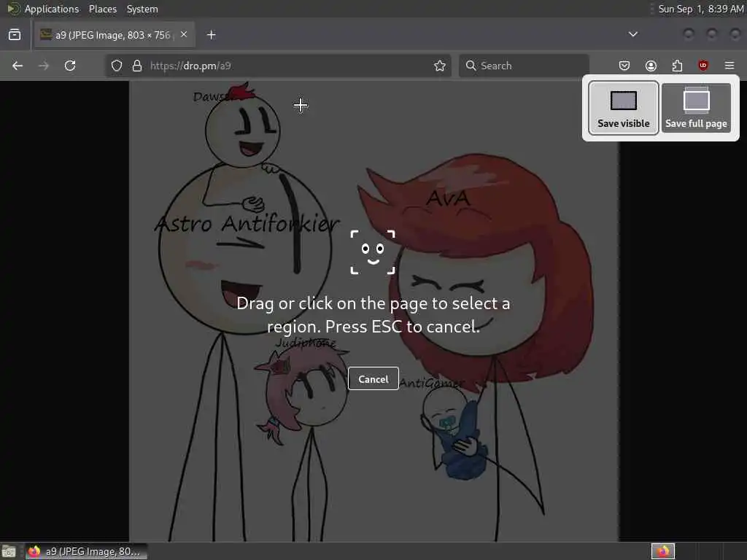Screen dimensions: 747x560
Task: Click the site security padlock icon
Action: pos(137,66)
